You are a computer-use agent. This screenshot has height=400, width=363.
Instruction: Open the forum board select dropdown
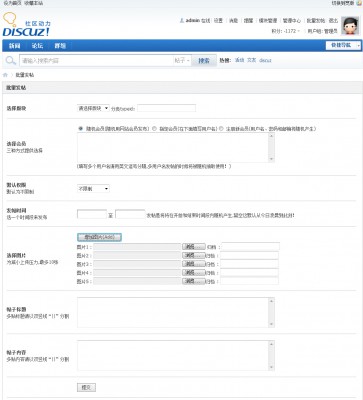tap(93, 108)
